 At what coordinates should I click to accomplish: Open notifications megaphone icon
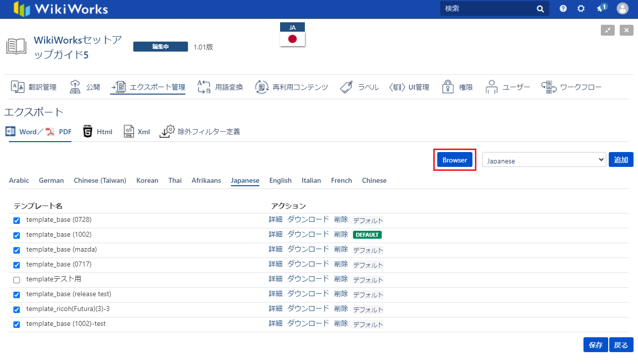(601, 8)
